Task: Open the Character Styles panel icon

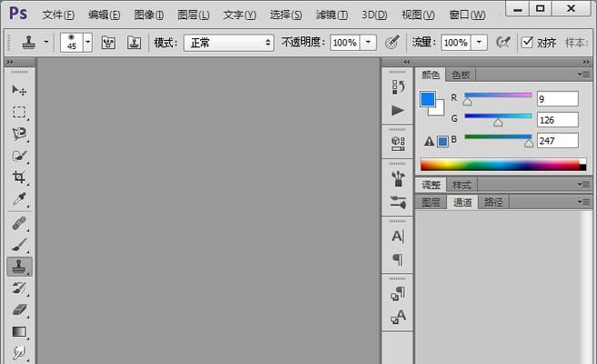Action: [398, 317]
